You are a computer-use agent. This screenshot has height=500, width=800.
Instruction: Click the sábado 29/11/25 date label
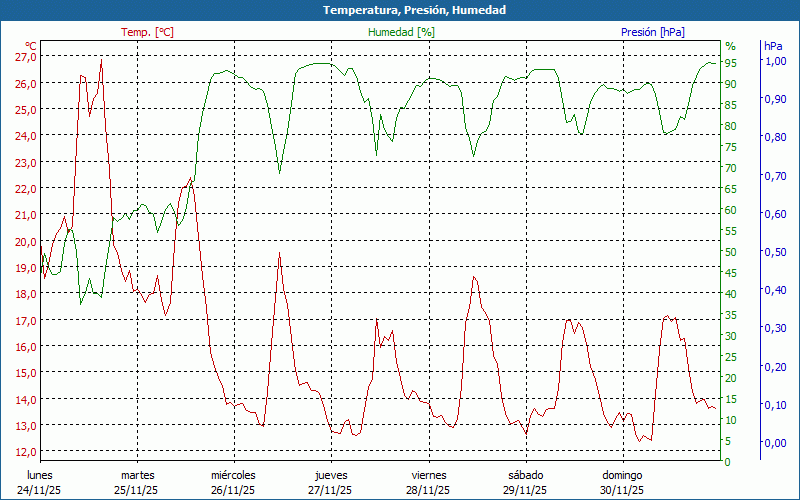[525, 482]
